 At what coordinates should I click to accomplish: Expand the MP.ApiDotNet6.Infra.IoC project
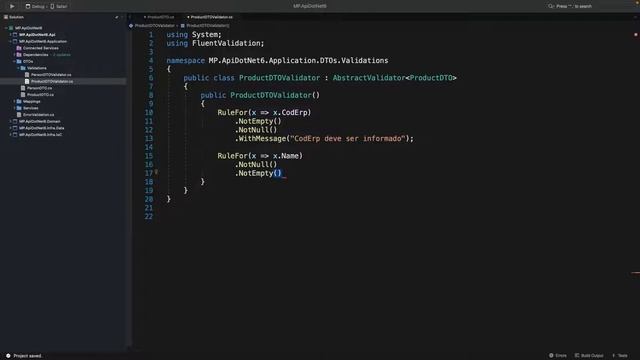click(x=10, y=134)
